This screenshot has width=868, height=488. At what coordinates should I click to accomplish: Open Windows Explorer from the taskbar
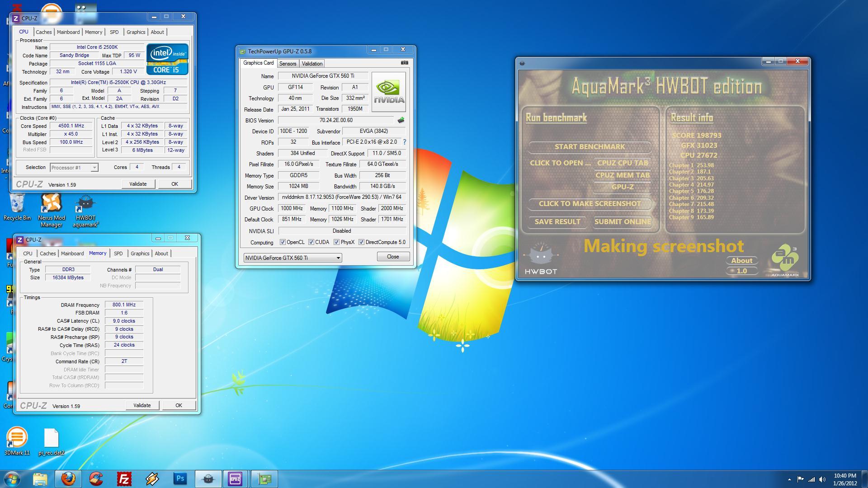(40, 479)
